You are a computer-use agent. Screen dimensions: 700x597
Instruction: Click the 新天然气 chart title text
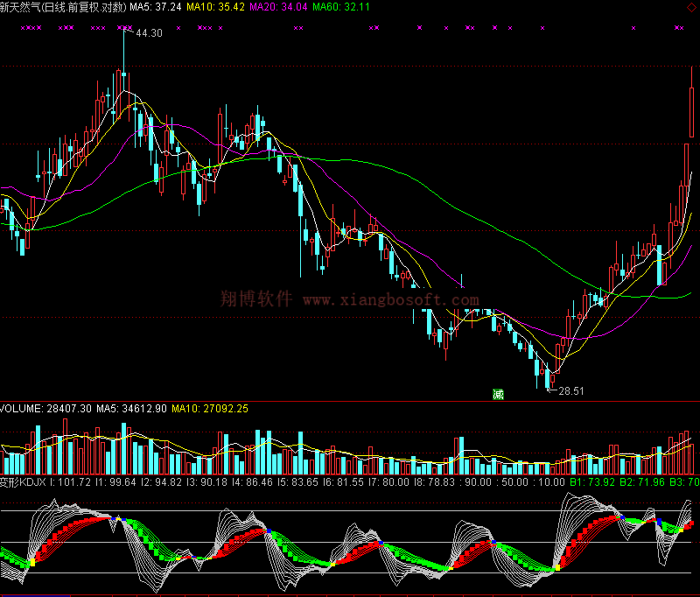(x=22, y=6)
